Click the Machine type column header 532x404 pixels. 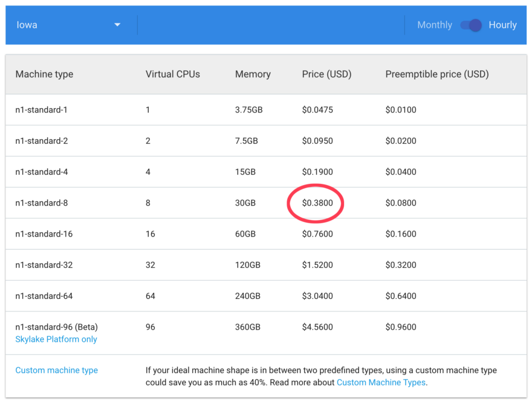tap(44, 74)
